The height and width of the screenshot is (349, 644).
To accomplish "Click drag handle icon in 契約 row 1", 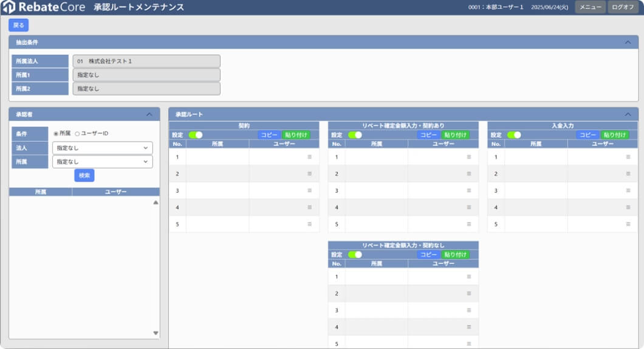I will tap(309, 157).
